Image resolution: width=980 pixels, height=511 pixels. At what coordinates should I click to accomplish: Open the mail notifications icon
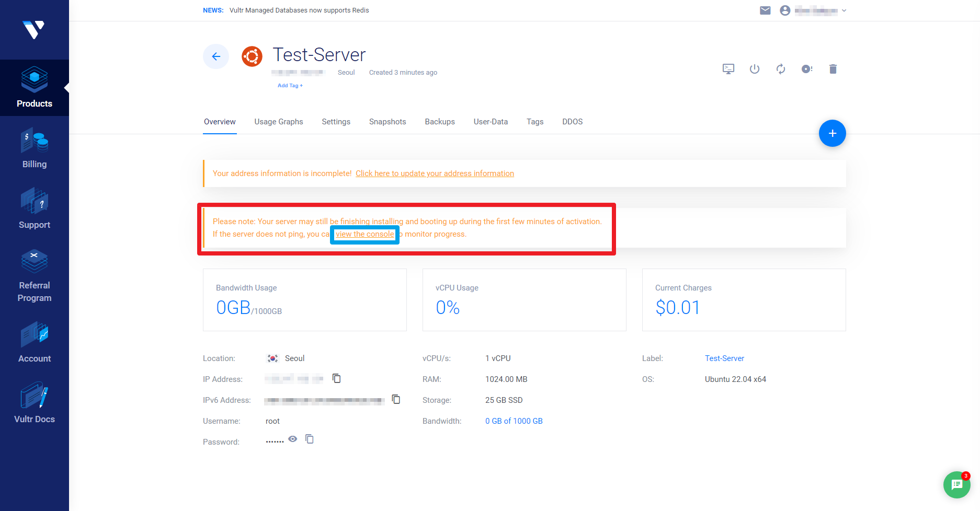click(x=765, y=10)
